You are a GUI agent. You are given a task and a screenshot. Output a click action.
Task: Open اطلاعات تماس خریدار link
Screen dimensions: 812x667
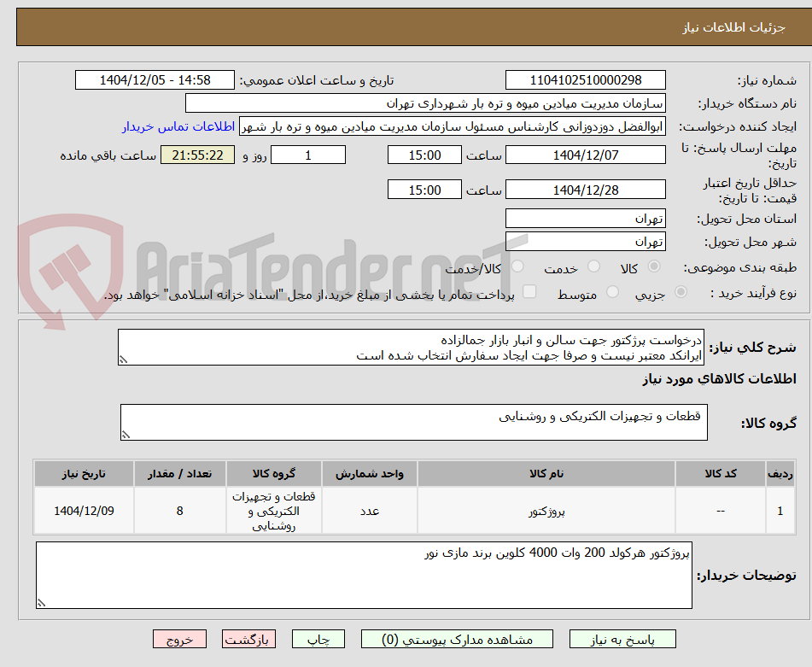tap(178, 126)
